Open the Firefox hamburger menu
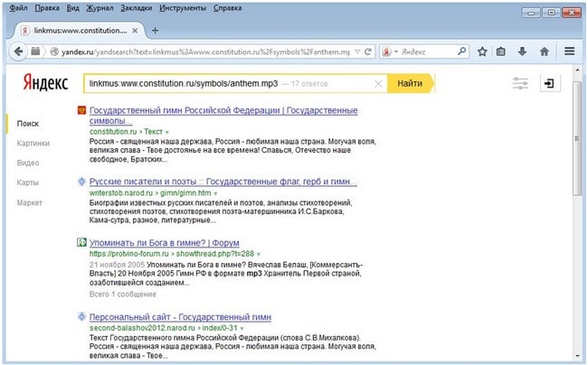588x365 pixels. (569, 51)
